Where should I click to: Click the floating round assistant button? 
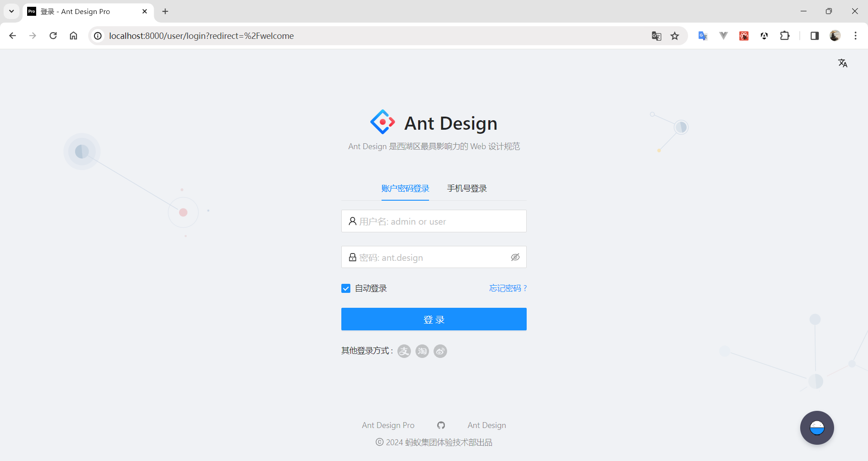816,428
